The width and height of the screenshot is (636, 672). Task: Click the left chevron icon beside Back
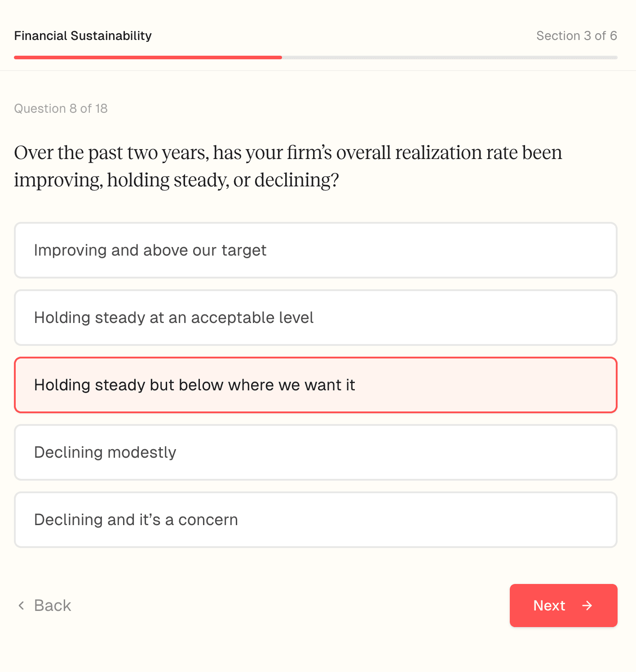click(21, 606)
